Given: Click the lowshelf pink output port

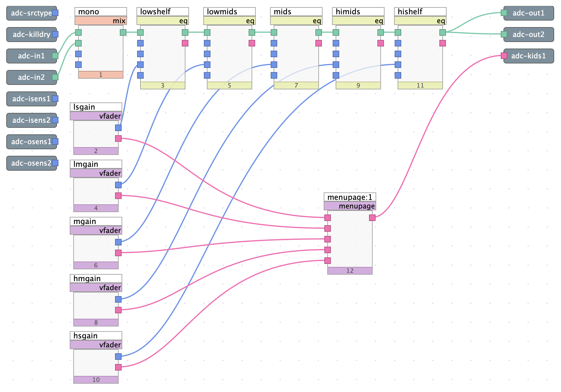Looking at the screenshot, I should point(185,43).
